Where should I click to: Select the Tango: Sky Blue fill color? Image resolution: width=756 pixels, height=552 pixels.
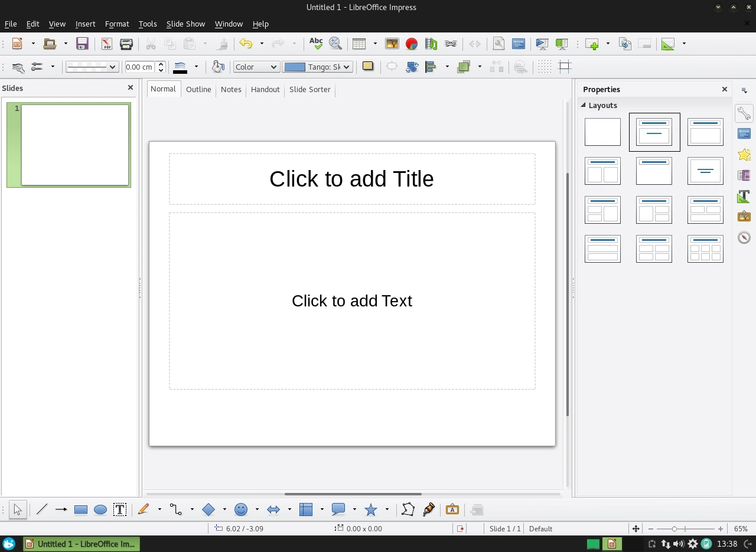click(x=317, y=67)
